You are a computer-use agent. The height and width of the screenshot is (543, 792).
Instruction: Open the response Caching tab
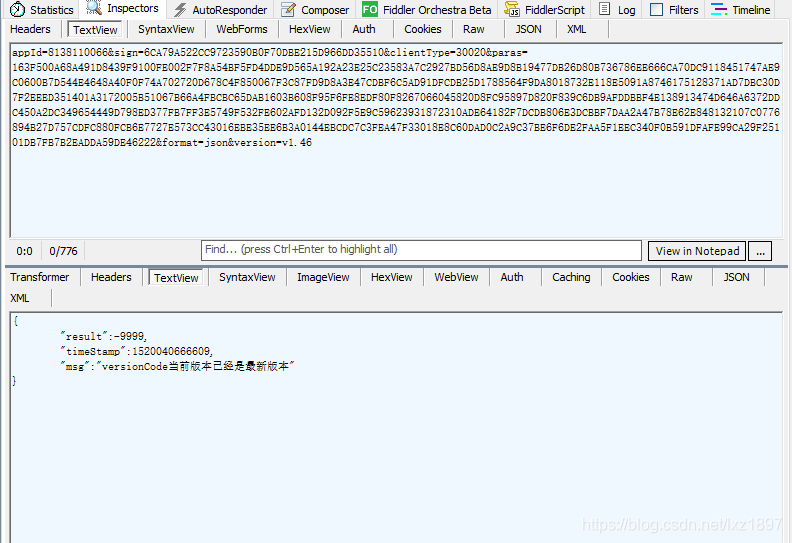571,277
